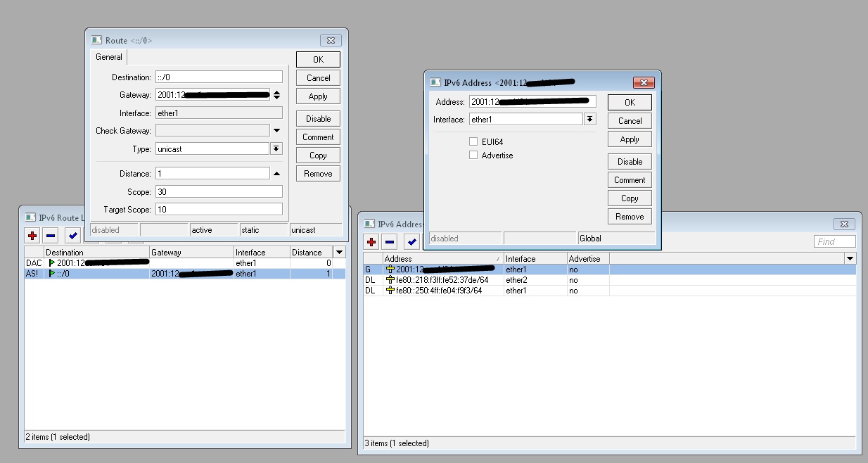Select the Global 2001:12 address row
The image size is (868, 463).
click(610, 269)
